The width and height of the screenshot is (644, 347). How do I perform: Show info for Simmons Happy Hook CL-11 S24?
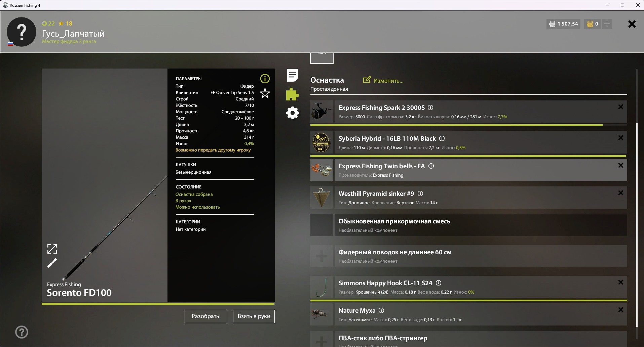[439, 283]
